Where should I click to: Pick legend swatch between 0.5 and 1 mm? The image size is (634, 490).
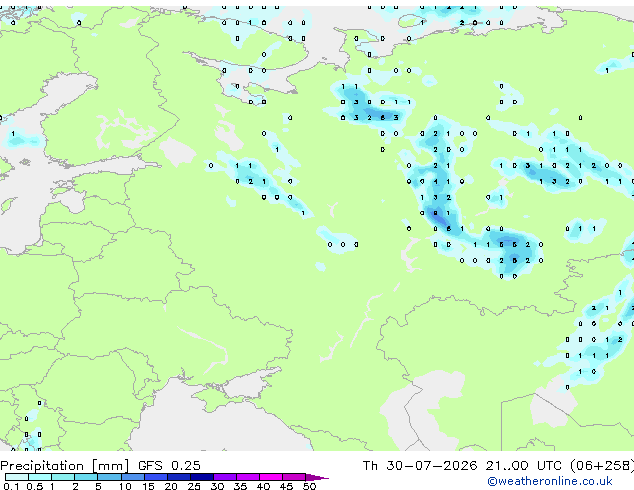pyautogui.click(x=40, y=477)
